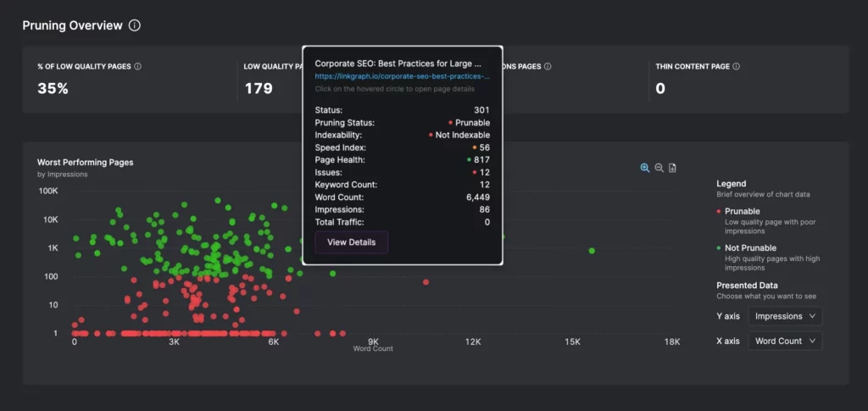868x411 pixels.
Task: Zoom out of the chart
Action: [659, 168]
